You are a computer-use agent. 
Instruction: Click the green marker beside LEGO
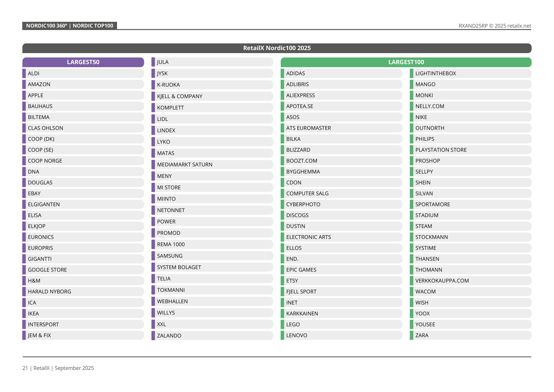tap(282, 324)
